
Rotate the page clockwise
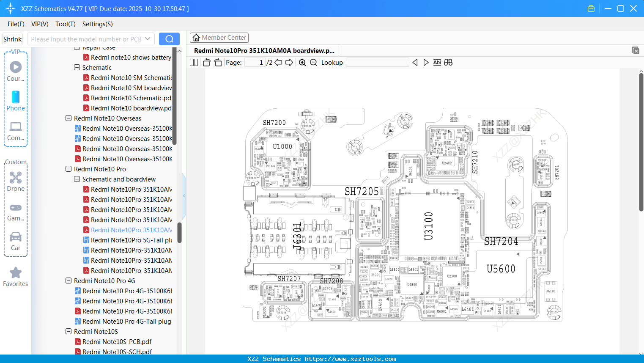[218, 63]
